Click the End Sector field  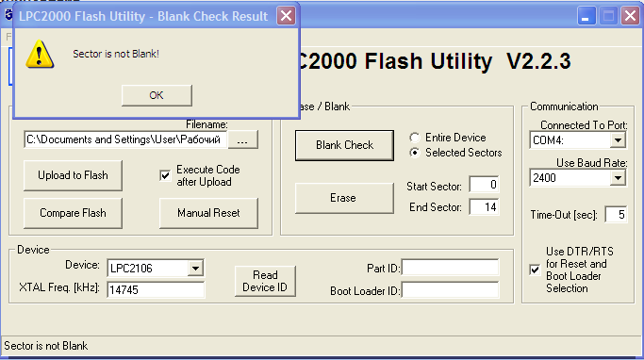tap(484, 207)
